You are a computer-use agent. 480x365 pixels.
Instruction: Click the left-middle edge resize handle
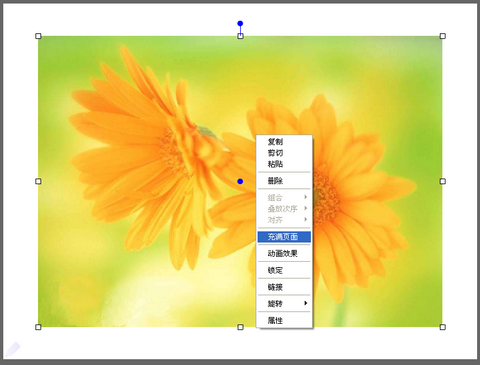point(38,181)
